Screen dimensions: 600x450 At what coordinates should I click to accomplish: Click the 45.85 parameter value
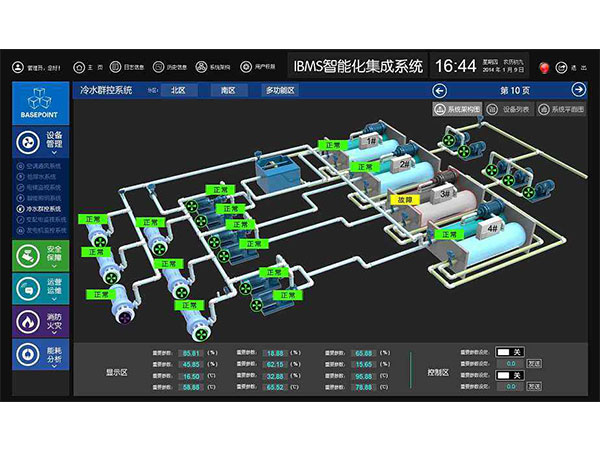click(x=191, y=365)
